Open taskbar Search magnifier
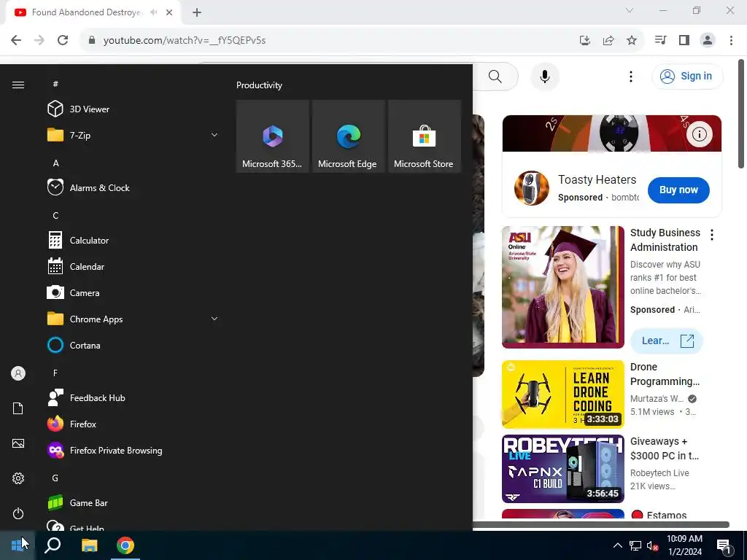The image size is (747, 560). pyautogui.click(x=53, y=545)
